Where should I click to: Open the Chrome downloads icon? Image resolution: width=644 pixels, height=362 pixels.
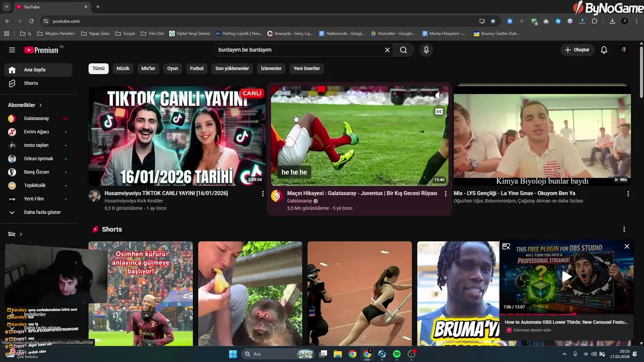[612, 21]
